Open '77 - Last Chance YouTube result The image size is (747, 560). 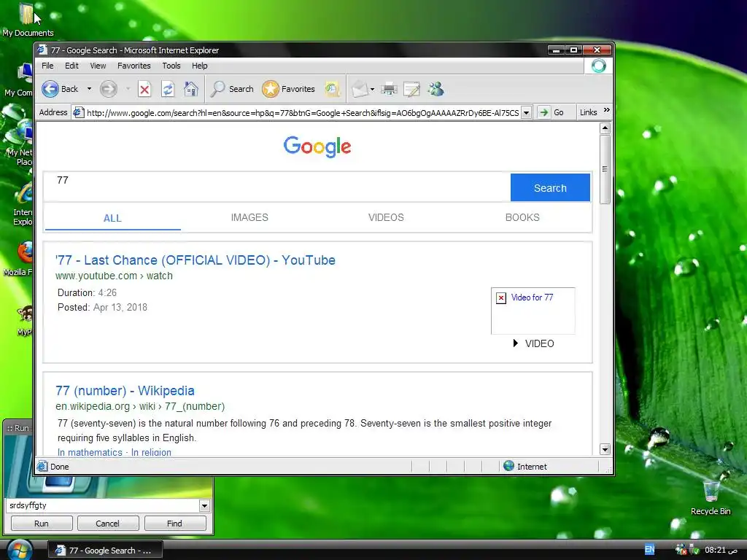196,260
